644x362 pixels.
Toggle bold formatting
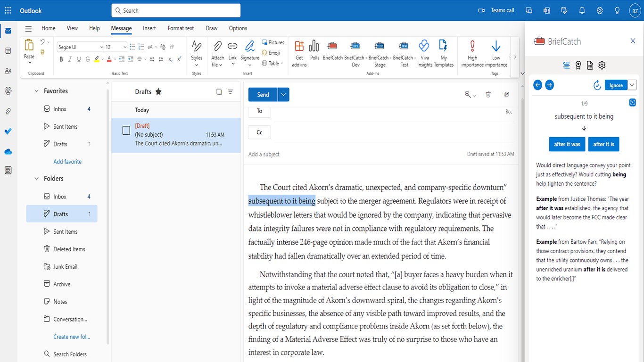61,59
